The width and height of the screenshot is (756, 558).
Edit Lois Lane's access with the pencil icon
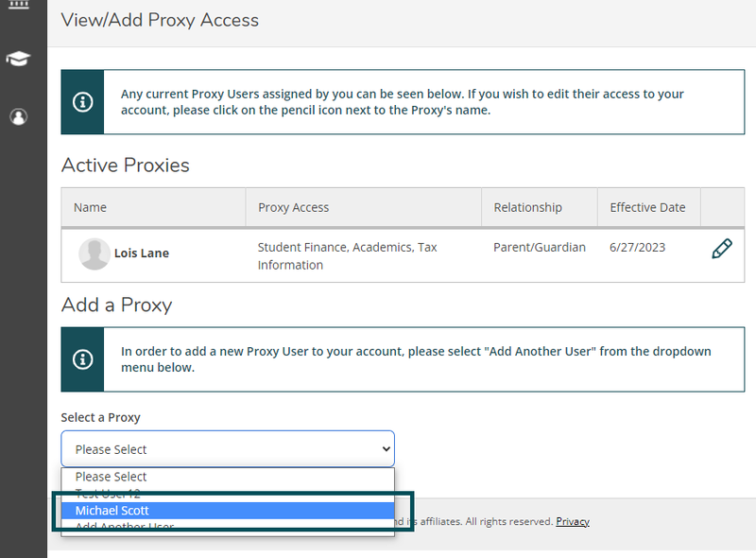click(x=721, y=249)
